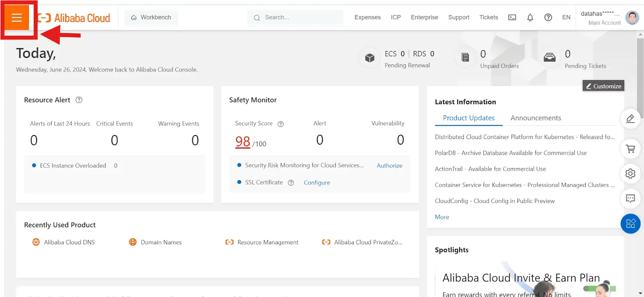This screenshot has width=644, height=297.
Task: Open ActionTrail commercial use update
Action: 490,169
